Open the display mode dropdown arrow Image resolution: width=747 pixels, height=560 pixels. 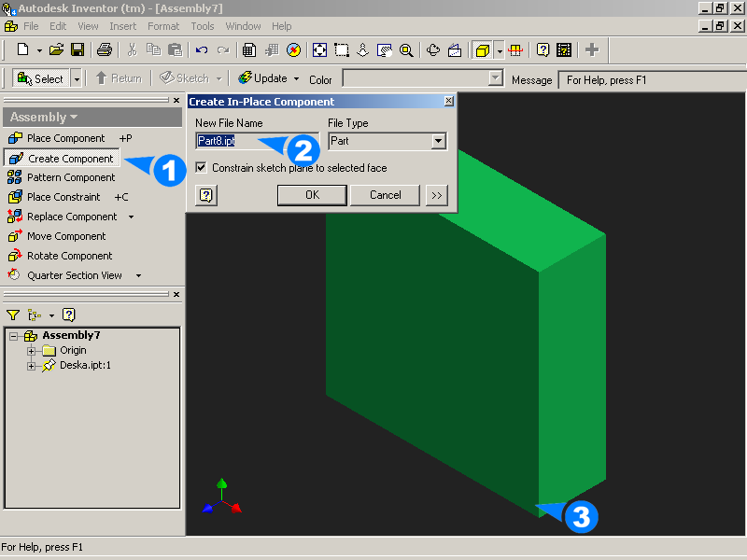pyautogui.click(x=500, y=50)
